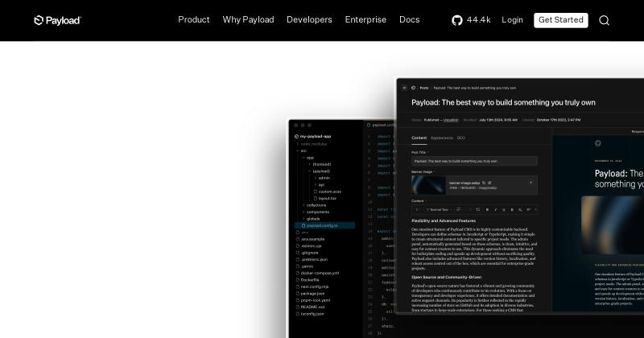Open the .eslintrc.cjs file
The height and width of the screenshot is (338, 644).
pos(309,246)
